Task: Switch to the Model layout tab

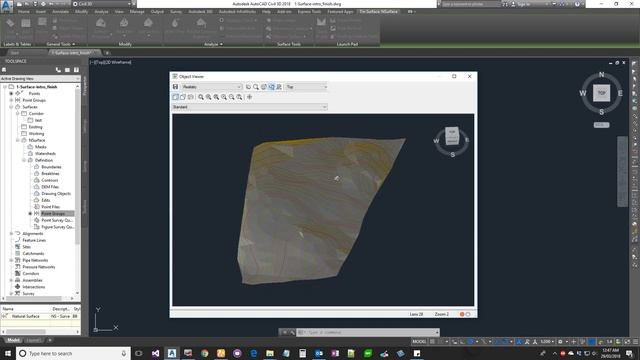Action: pos(13,340)
